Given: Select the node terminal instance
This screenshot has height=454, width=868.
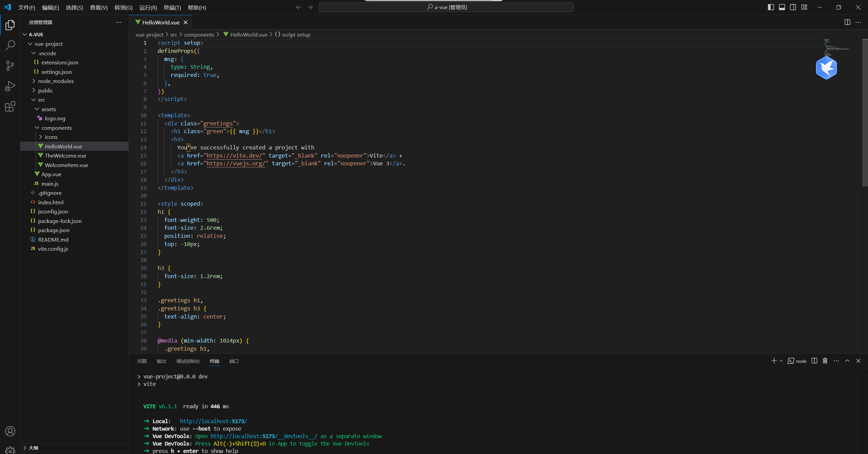Looking at the screenshot, I should [x=797, y=361].
